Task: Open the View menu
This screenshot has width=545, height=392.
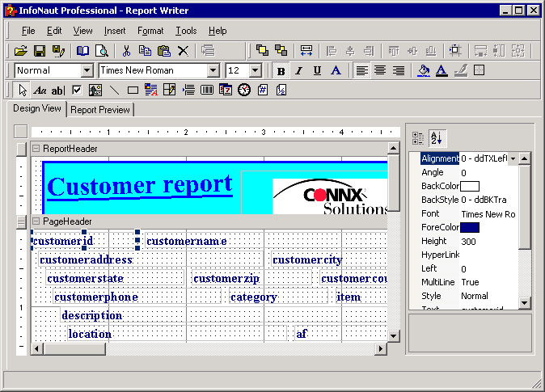Action: click(x=82, y=31)
